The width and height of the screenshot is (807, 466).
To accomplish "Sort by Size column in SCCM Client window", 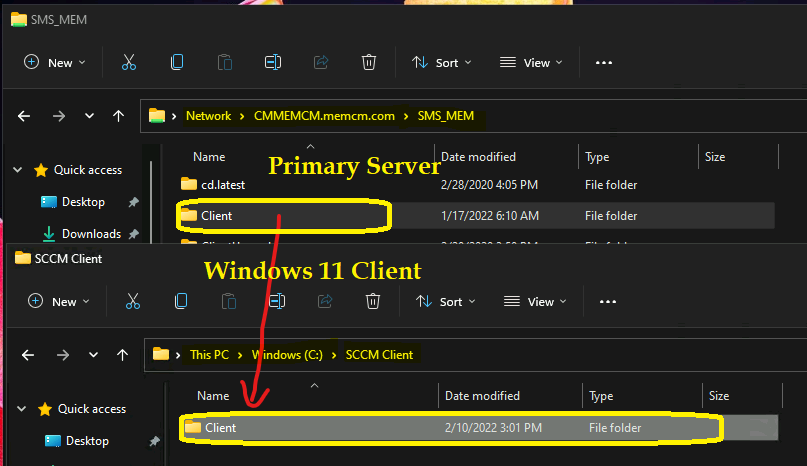I will coord(719,396).
